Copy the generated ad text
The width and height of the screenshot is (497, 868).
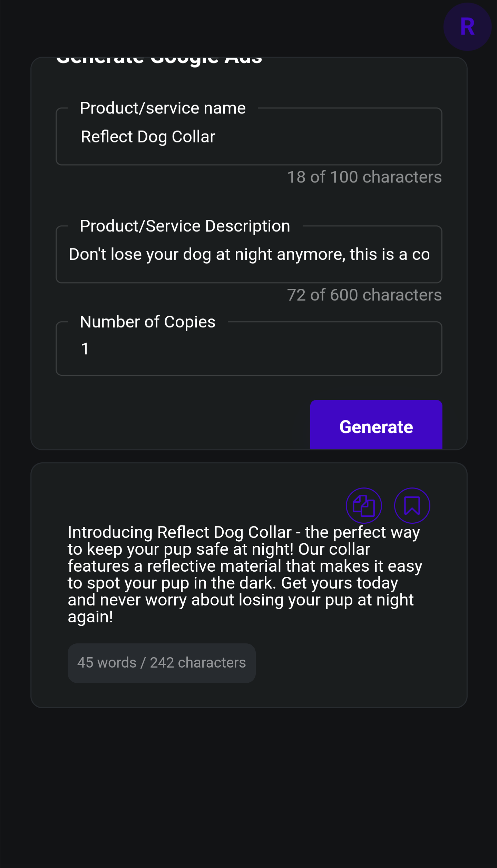click(364, 505)
